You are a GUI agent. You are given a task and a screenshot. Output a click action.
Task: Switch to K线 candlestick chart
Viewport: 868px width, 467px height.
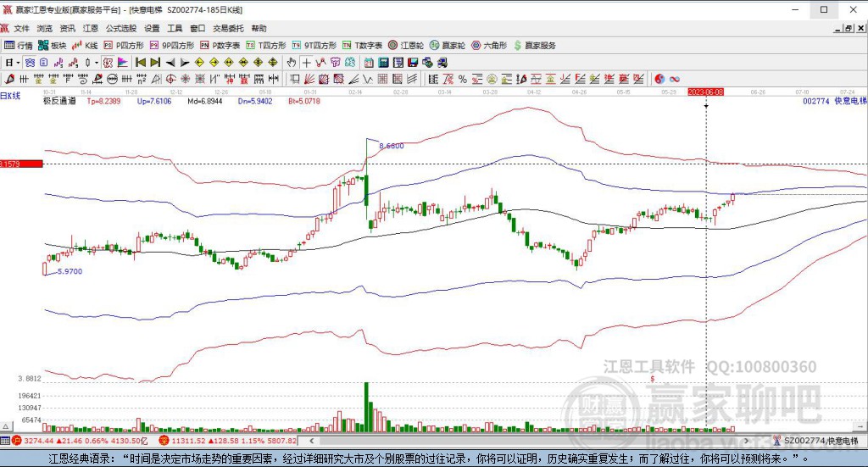[x=86, y=46]
